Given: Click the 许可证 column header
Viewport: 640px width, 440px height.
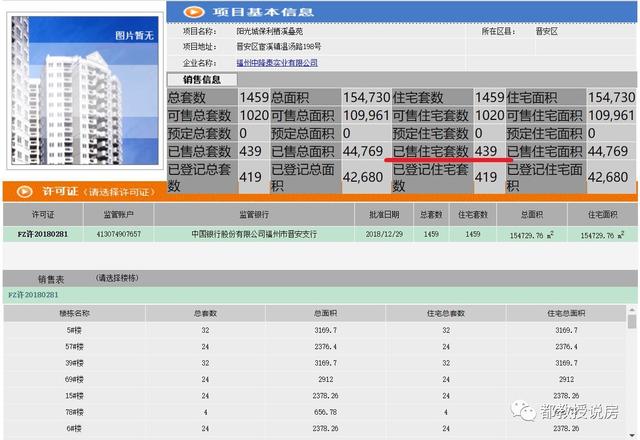Looking at the screenshot, I should coord(43,215).
